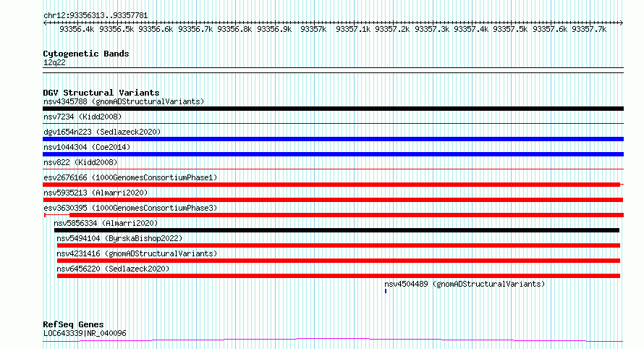Screen dimensions: 644x349
Task: Click the magenta LOC643339 gene line
Action: click(333, 340)
